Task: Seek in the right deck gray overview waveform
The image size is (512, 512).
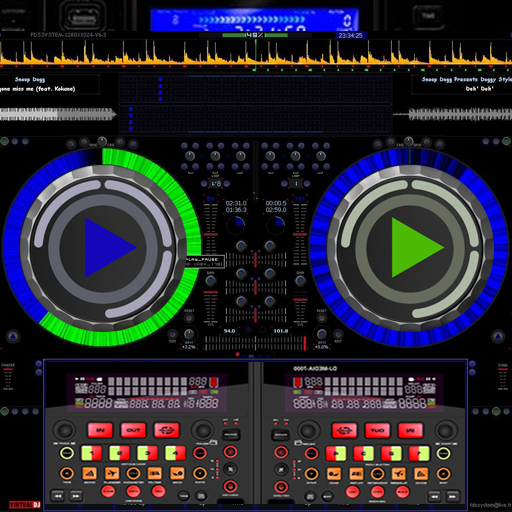Action: pyautogui.click(x=453, y=114)
